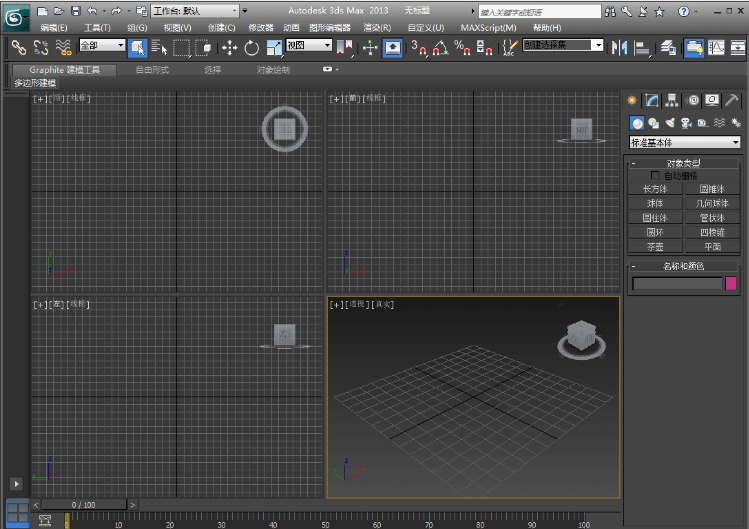Screen dimensions: 749x529
Task: Collapse the 对象类型 rollout
Action: [684, 163]
